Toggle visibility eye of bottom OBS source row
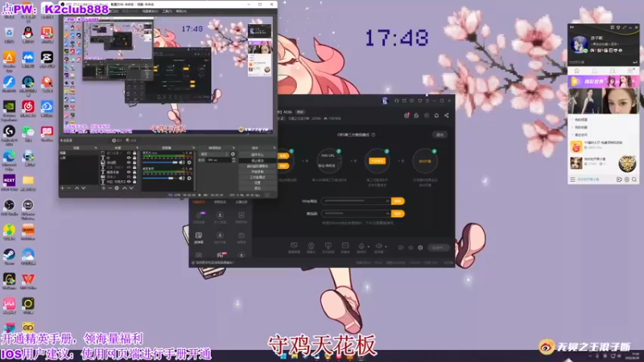 [129, 182]
